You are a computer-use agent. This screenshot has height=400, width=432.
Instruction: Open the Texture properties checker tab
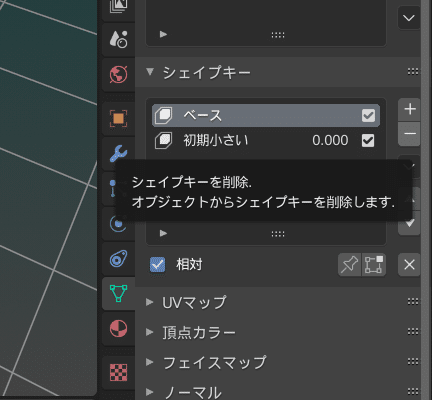pyautogui.click(x=118, y=372)
